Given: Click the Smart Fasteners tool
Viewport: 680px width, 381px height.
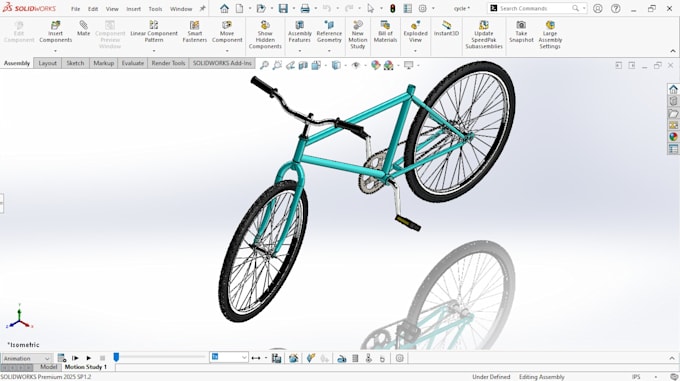Looking at the screenshot, I should point(195,32).
